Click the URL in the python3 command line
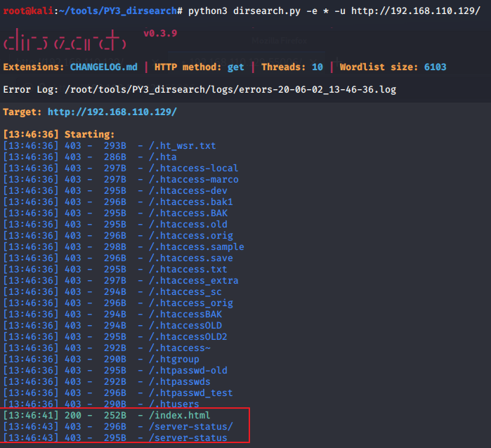 coord(416,11)
